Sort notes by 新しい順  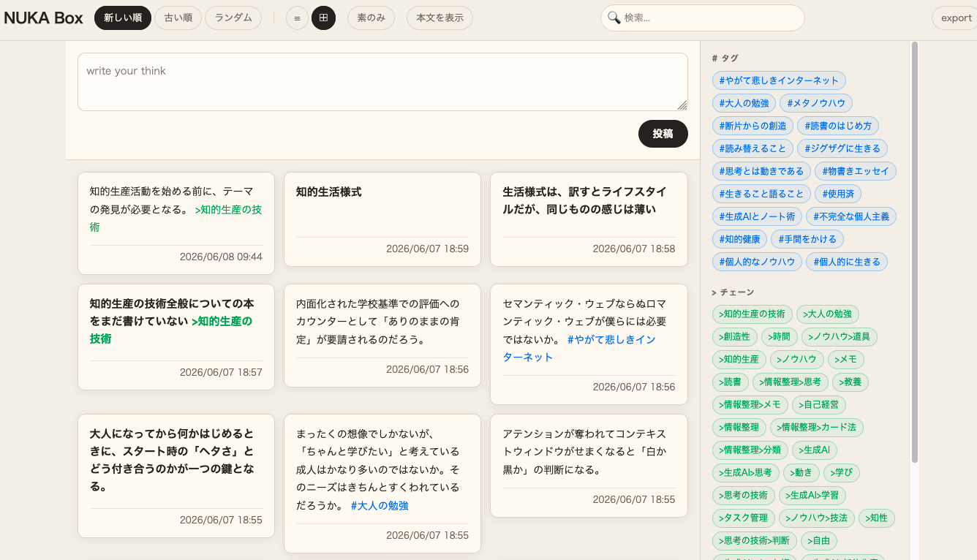[123, 18]
